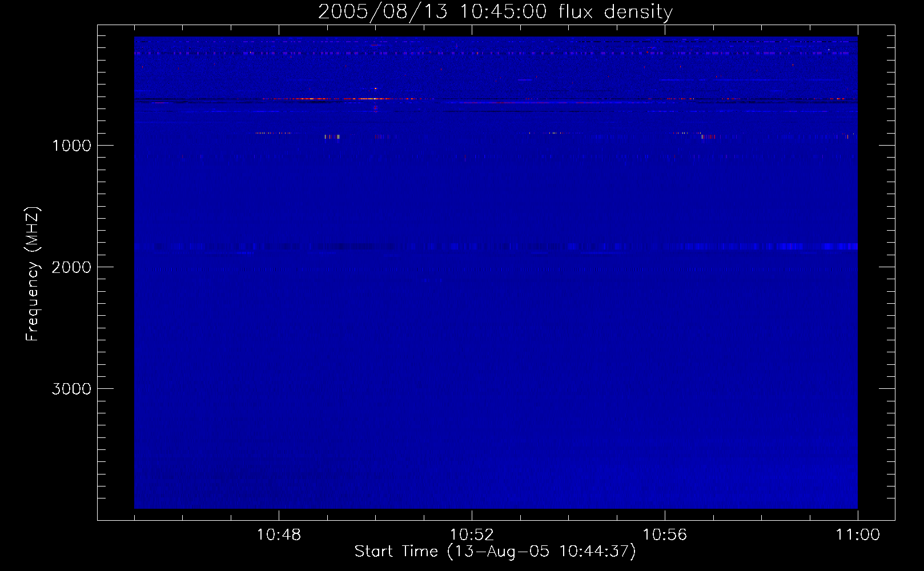Select the 2000 frequency axis label
The image size is (924, 571).
71,267
